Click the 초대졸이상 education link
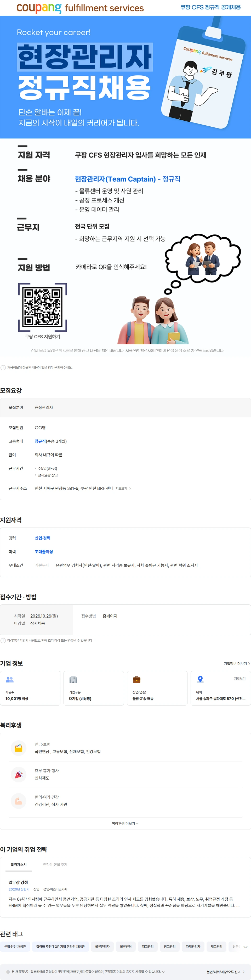The height and width of the screenshot is (980, 251). [44, 552]
